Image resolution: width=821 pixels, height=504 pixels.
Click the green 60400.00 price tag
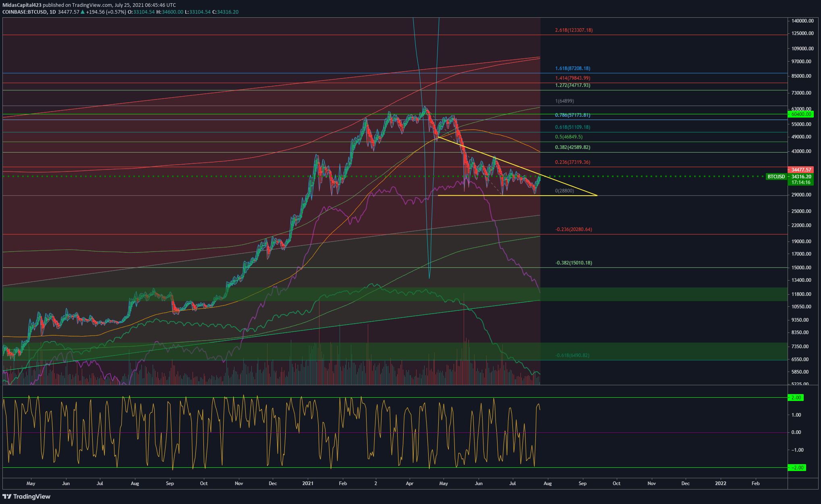point(800,114)
